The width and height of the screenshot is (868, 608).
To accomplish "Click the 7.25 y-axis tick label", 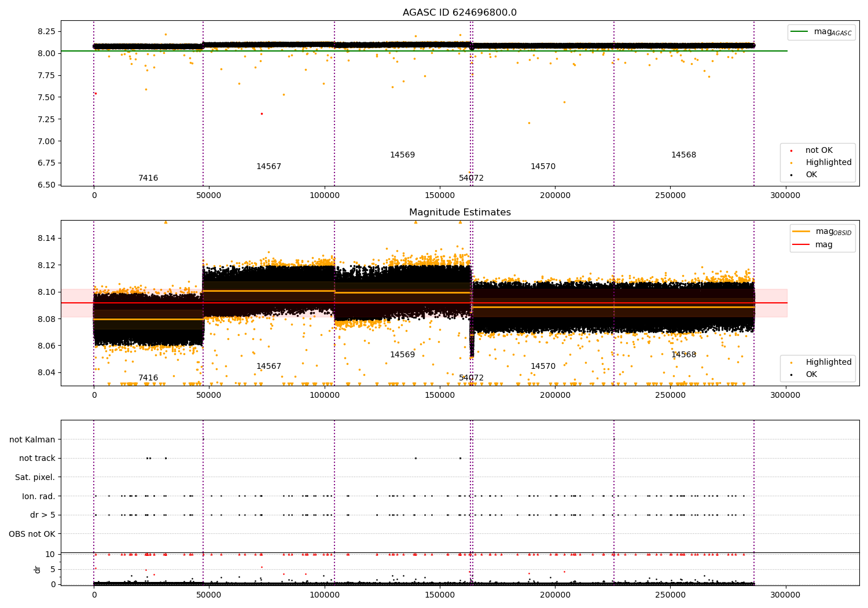I will tap(46, 119).
